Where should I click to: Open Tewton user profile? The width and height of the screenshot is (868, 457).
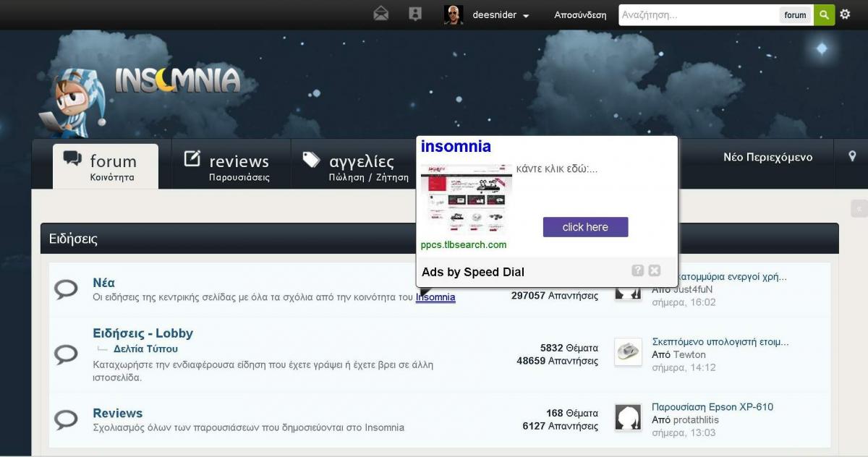tap(689, 354)
